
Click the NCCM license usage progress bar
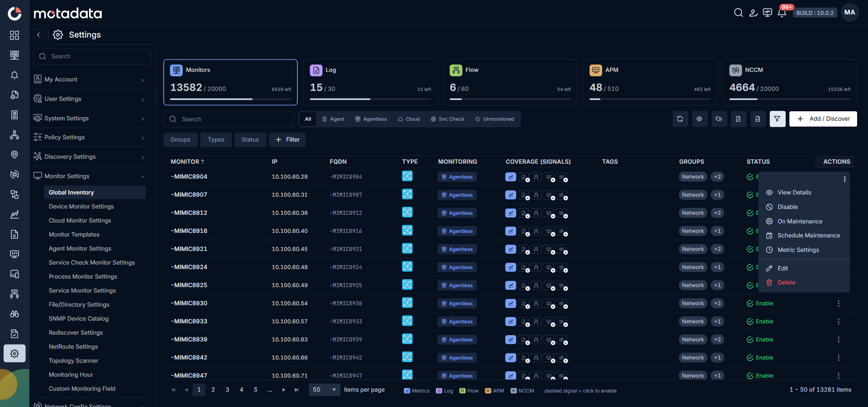(x=790, y=99)
